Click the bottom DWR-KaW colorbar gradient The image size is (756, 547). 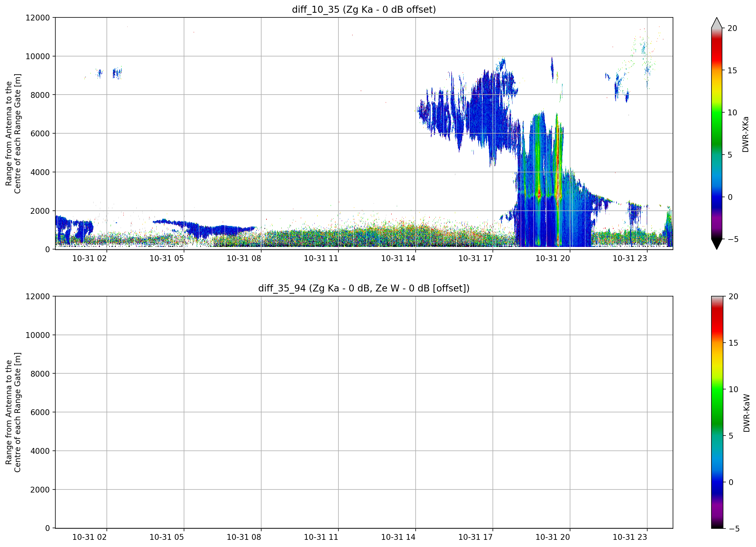(717, 412)
